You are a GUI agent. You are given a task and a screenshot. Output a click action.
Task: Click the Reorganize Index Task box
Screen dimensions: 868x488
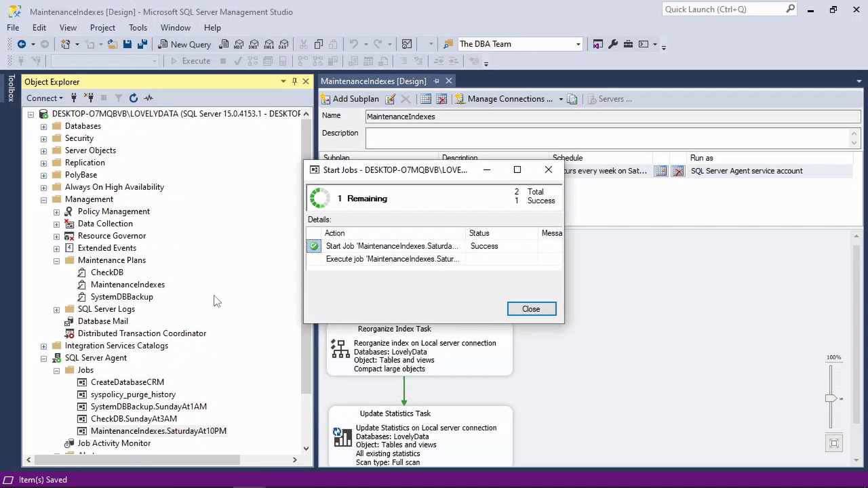point(419,349)
